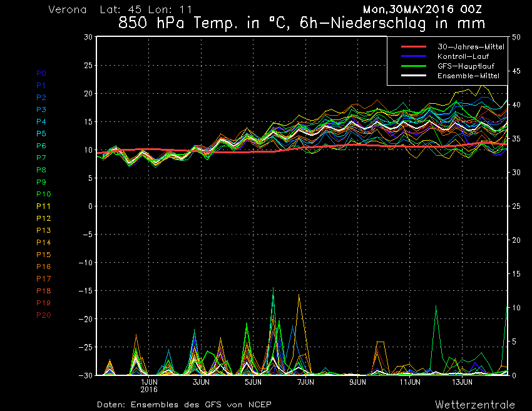The height and width of the screenshot is (411, 532).
Task: Click the 7JUN date axis label
Action: [305, 382]
